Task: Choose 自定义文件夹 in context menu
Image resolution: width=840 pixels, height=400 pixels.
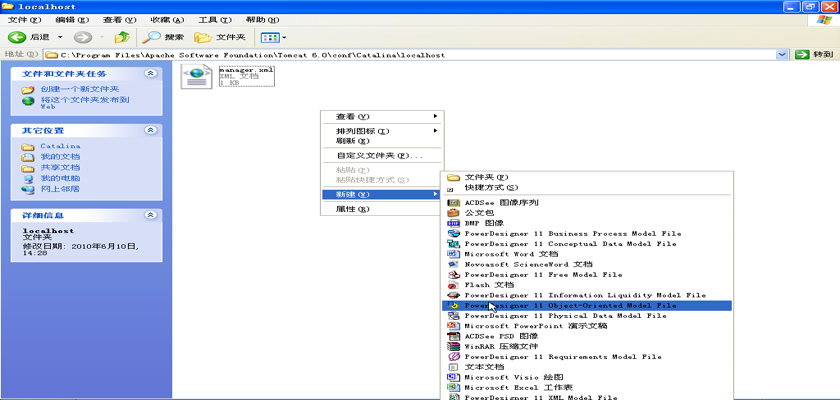Action: (x=381, y=156)
